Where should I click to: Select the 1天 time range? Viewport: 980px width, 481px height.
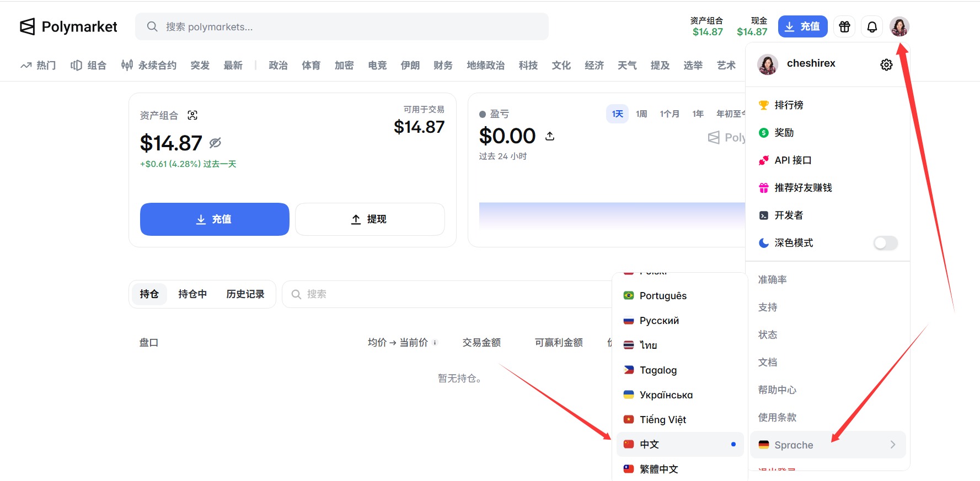pyautogui.click(x=617, y=114)
